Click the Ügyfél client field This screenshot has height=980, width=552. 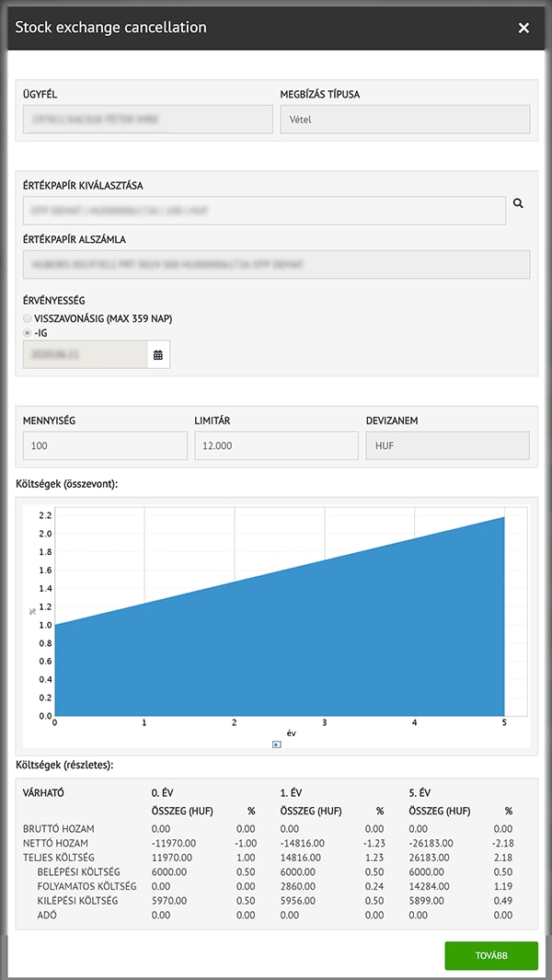click(147, 120)
